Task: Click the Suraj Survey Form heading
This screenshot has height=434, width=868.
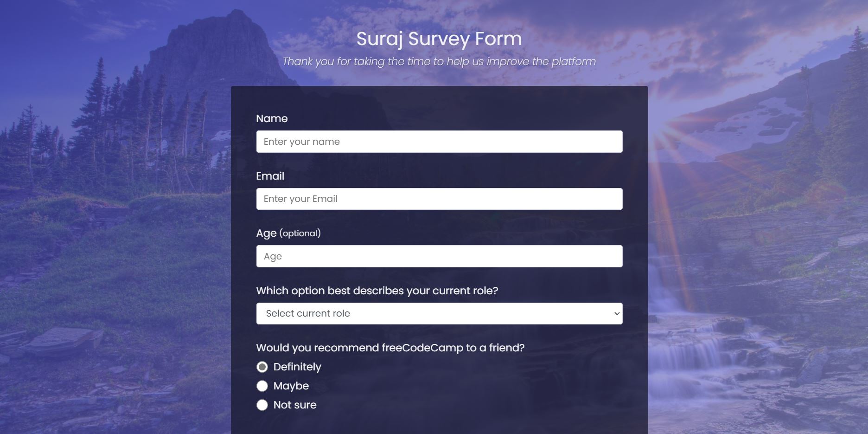Action: [x=439, y=39]
